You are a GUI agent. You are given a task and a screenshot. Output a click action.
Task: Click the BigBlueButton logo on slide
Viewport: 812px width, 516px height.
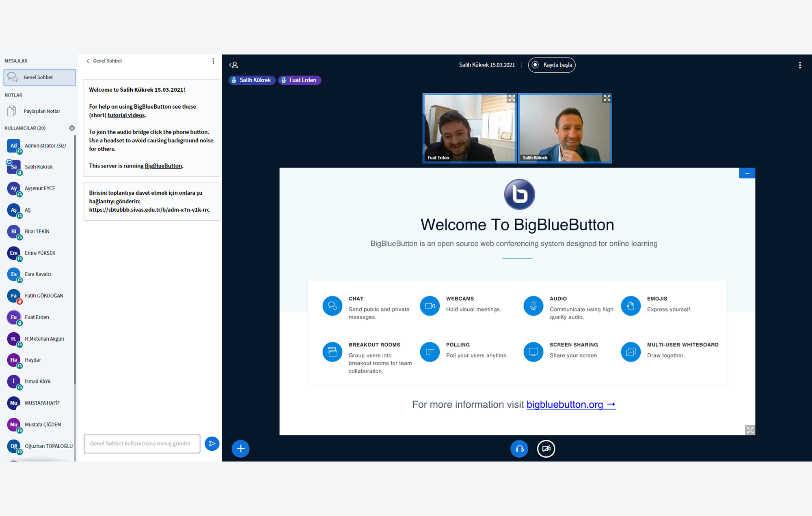click(x=519, y=194)
